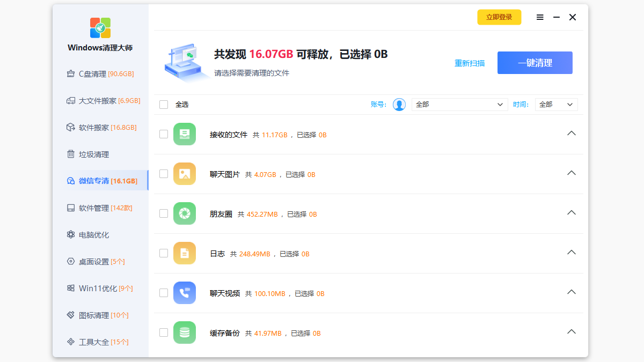Click the 重新扫描 rescan link

point(470,63)
